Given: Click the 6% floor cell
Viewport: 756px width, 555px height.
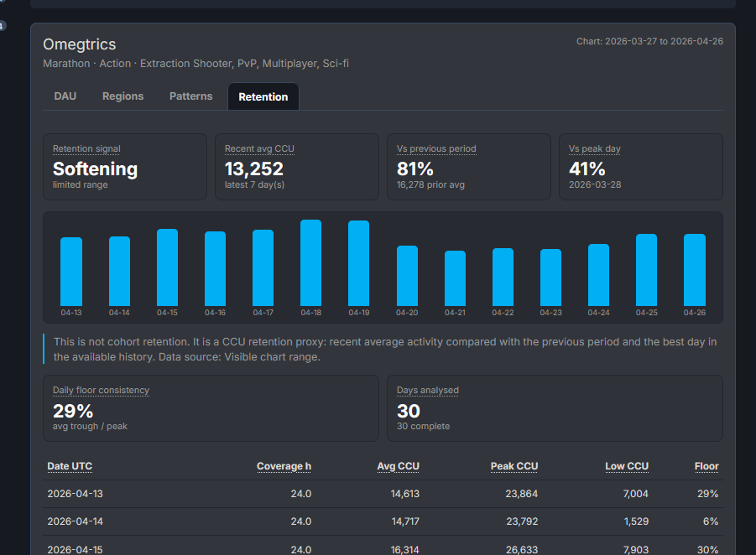Looking at the screenshot, I should 711,521.
